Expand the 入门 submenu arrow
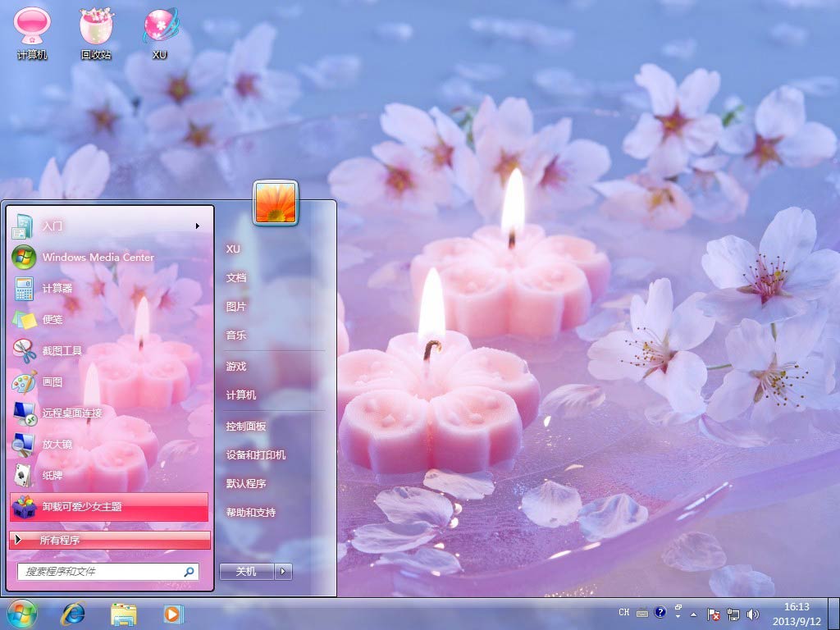Image resolution: width=840 pixels, height=630 pixels. [198, 226]
